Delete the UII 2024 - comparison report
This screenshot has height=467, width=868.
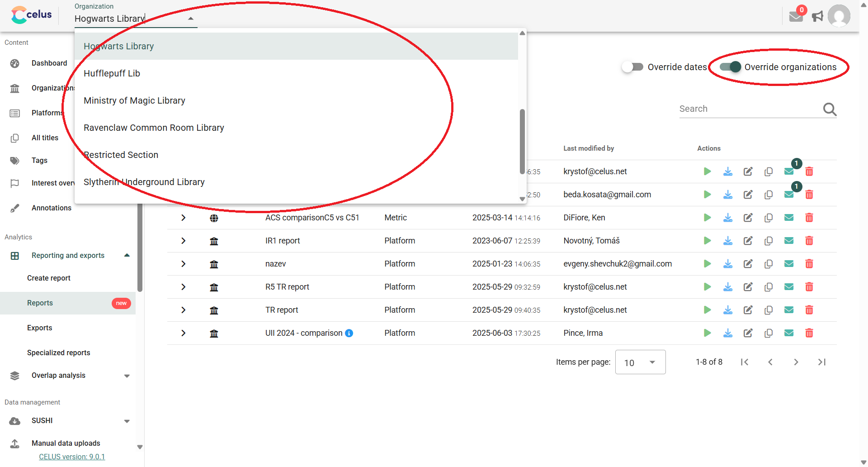[x=809, y=333]
